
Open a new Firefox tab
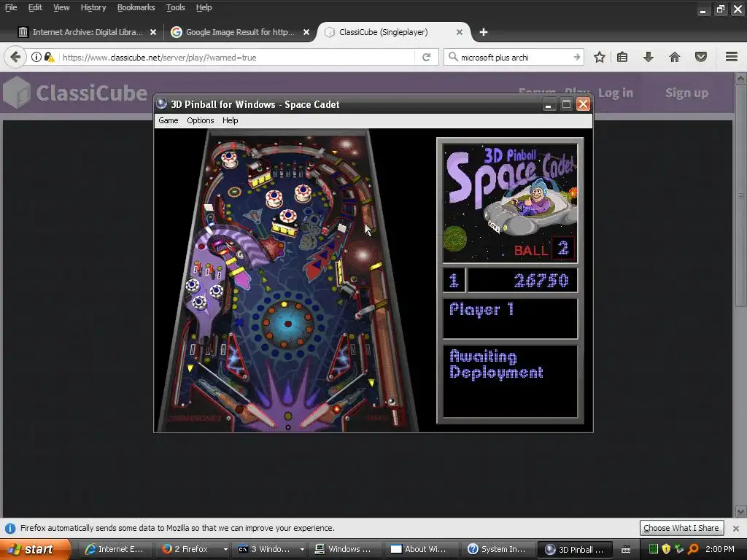(484, 32)
